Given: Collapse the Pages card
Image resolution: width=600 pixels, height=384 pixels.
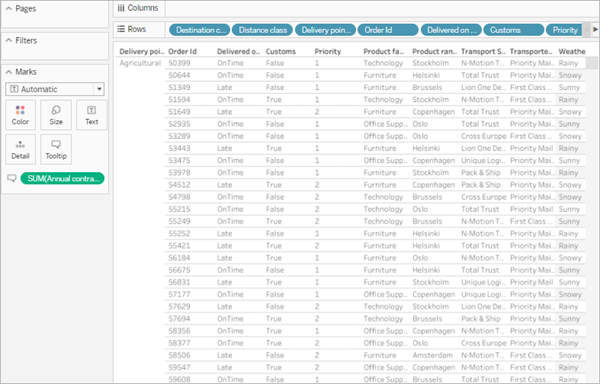Looking at the screenshot, I should [9, 8].
